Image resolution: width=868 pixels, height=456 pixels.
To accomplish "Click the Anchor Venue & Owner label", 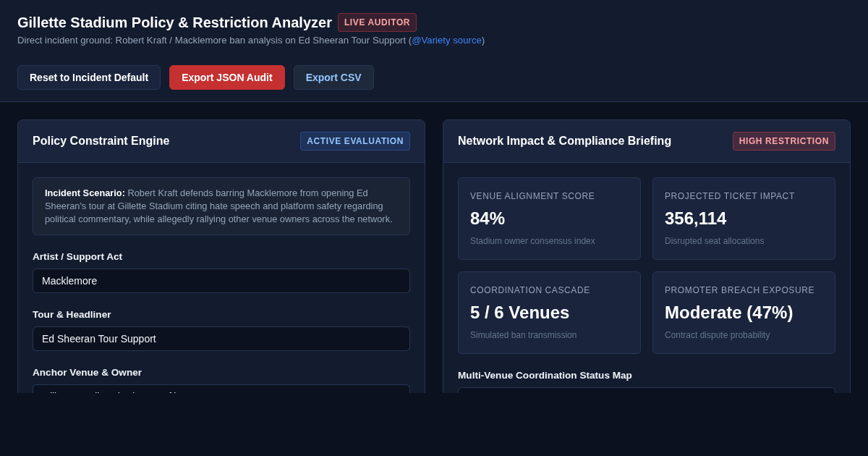I will click(x=87, y=372).
